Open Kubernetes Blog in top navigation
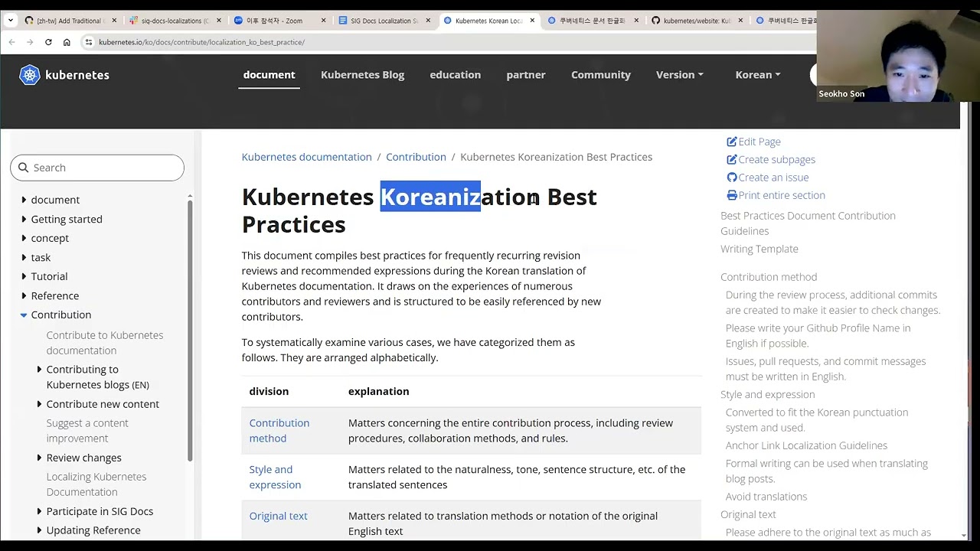This screenshot has width=980, height=551. pos(362,74)
